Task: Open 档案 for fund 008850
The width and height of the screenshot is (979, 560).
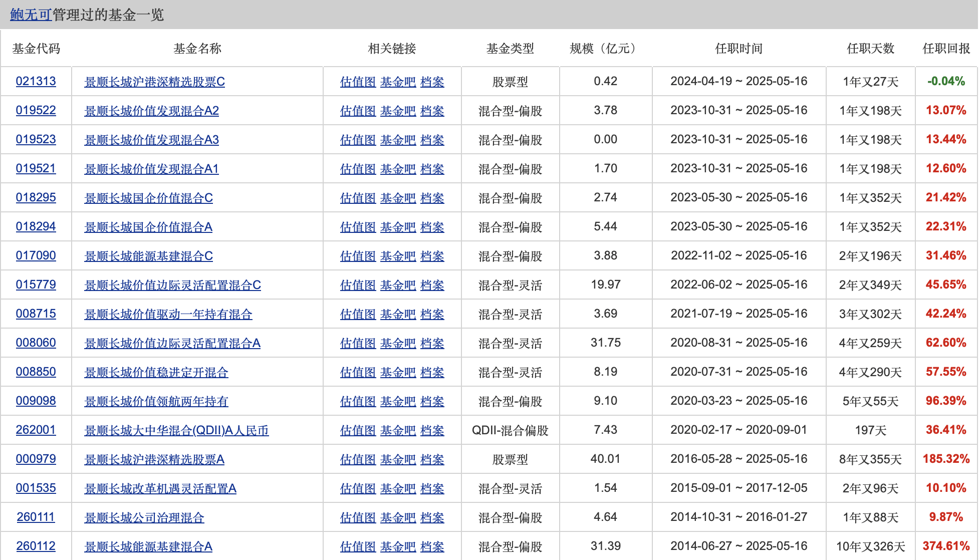Action: coord(432,372)
